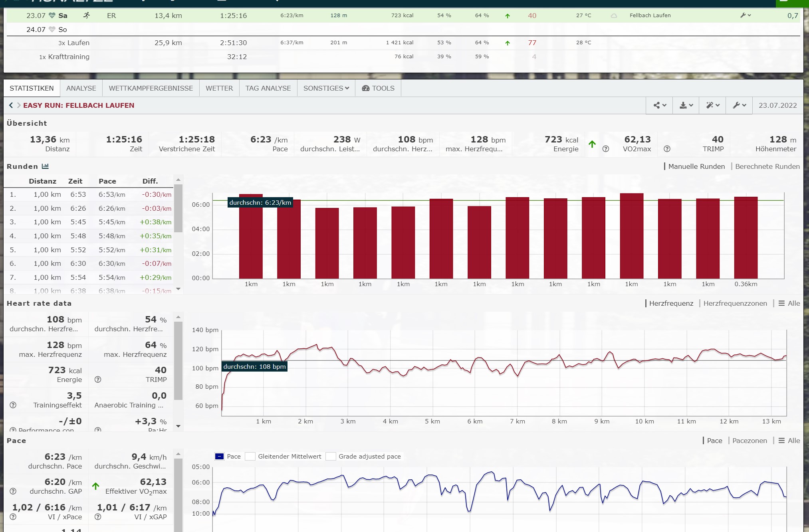
Task: Open the WETTKAMPFERGEBNISSE tab
Action: coord(151,88)
